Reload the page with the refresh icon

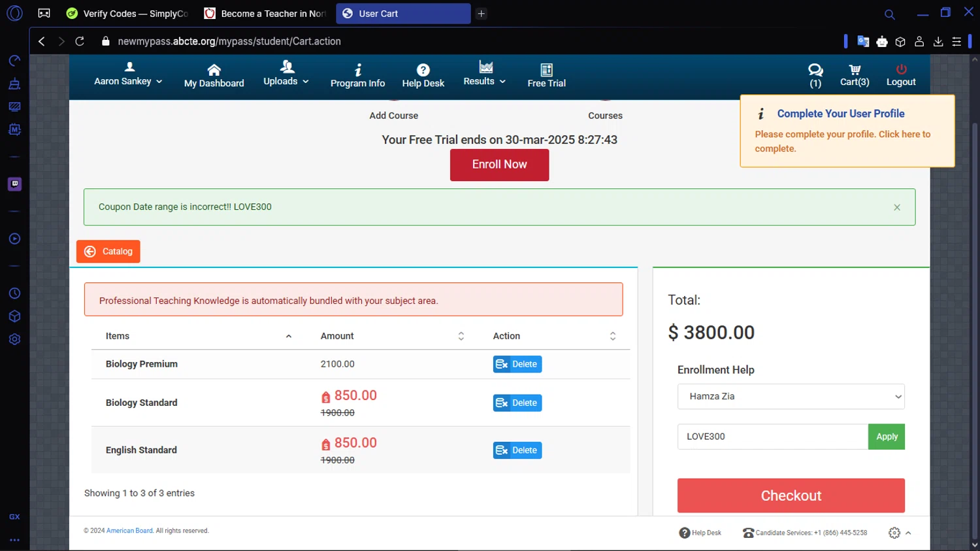pos(80,41)
